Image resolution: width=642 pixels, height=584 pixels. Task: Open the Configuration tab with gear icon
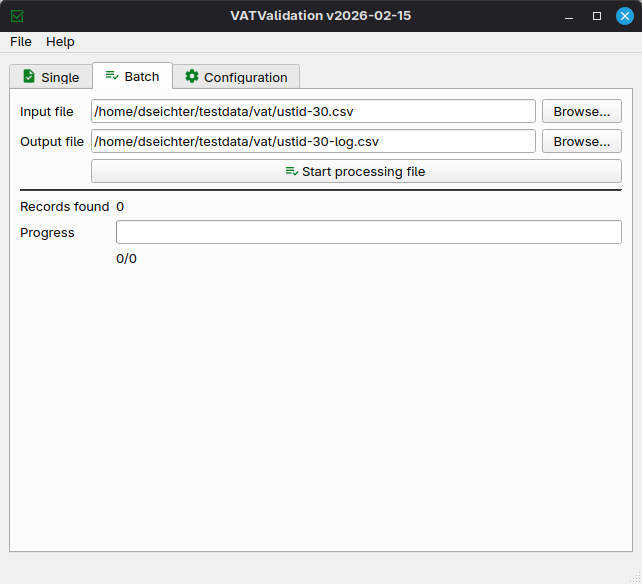[235, 77]
